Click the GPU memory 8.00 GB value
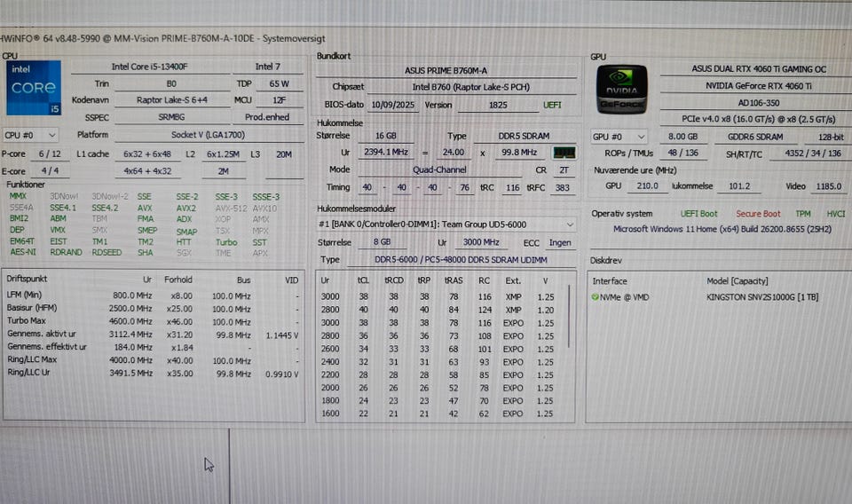The image size is (852, 504). tap(683, 137)
